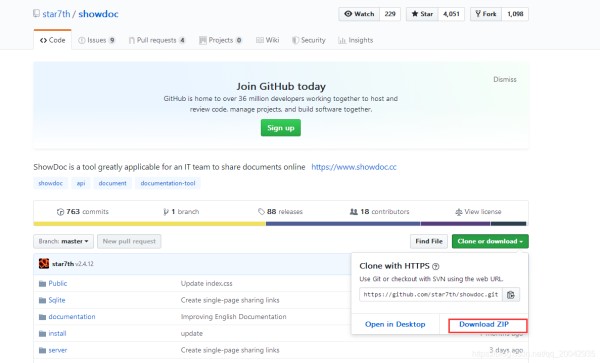Open the Public folder
The image size is (600, 363).
point(58,283)
